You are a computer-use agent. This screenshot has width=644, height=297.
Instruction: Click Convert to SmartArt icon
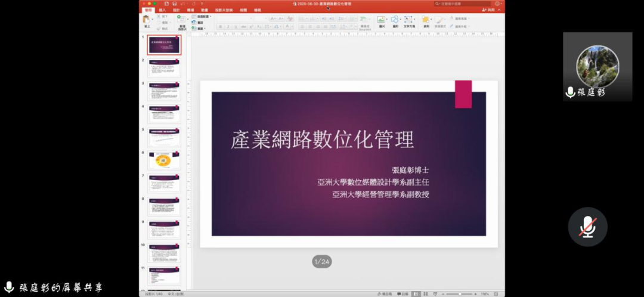coord(364,19)
